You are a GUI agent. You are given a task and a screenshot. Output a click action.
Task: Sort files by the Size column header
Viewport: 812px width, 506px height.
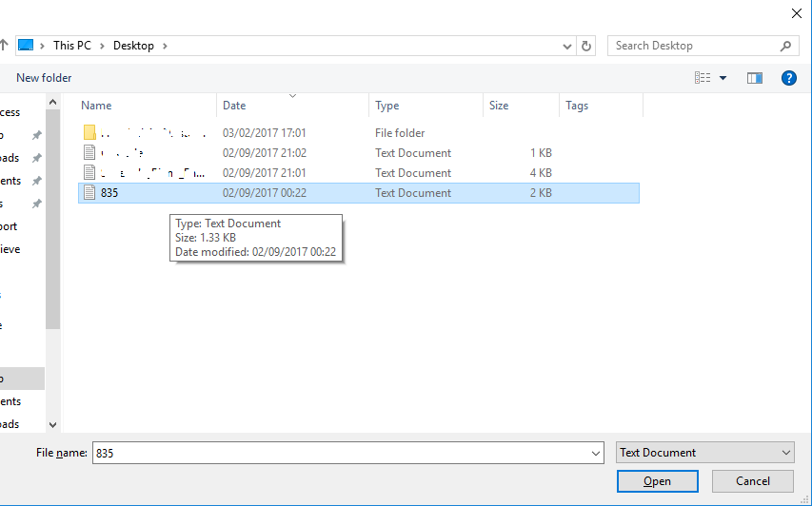point(499,106)
